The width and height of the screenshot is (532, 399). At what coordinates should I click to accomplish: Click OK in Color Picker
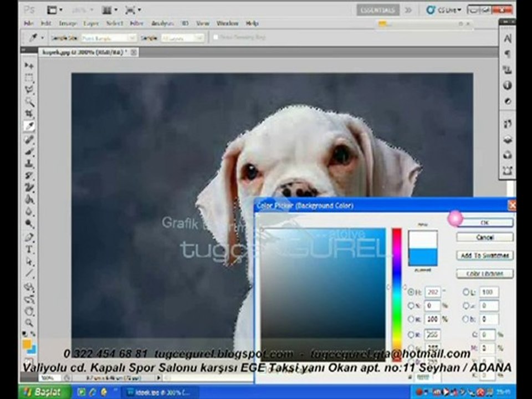485,223
